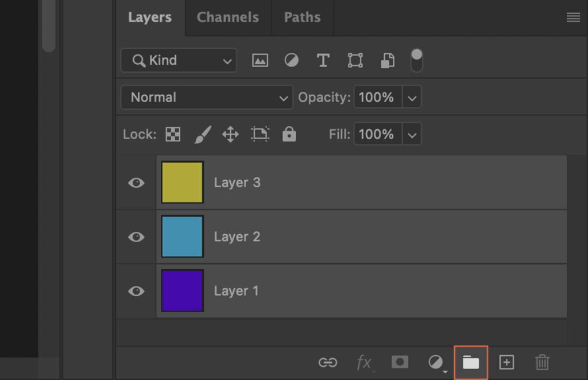Create a new adjustment layer

(x=436, y=362)
